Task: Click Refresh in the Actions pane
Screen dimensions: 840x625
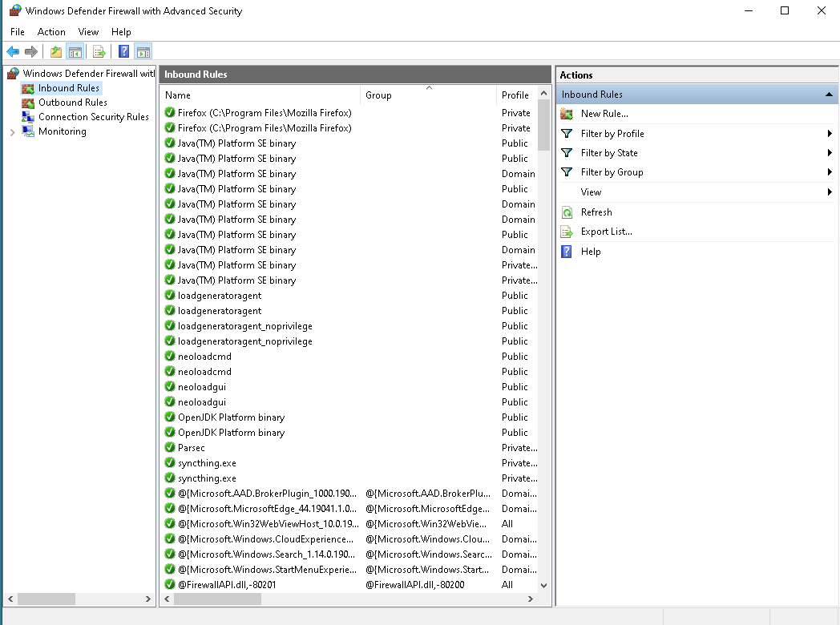Action: pos(596,212)
